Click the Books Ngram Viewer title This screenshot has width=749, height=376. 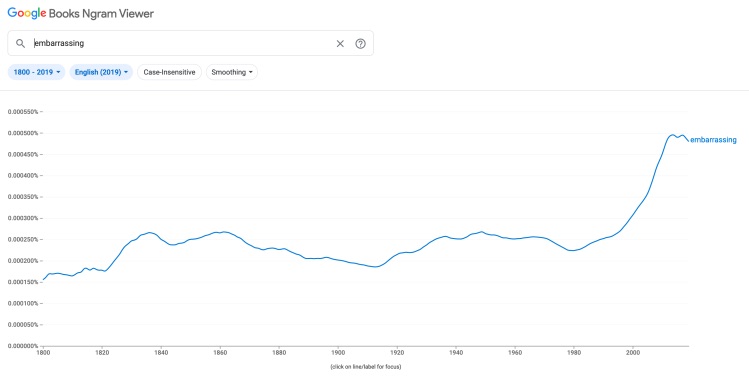pyautogui.click(x=101, y=13)
